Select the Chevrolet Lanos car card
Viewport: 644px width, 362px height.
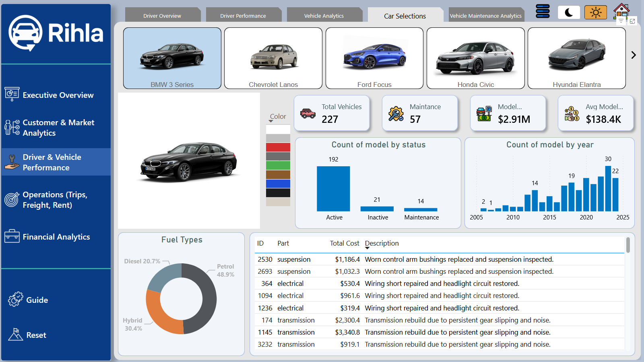pyautogui.click(x=273, y=58)
